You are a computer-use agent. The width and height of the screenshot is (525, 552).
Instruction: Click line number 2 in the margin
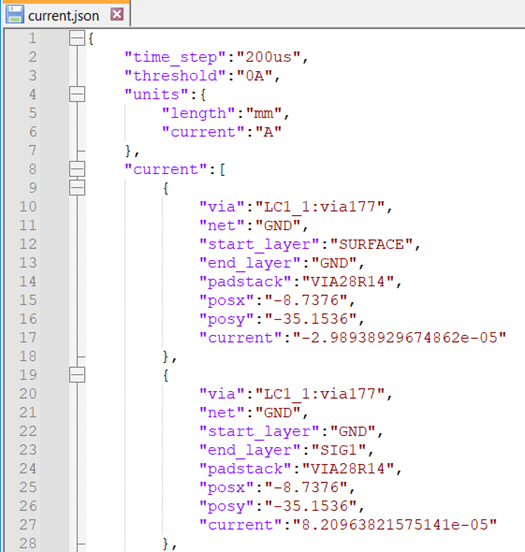tap(32, 57)
